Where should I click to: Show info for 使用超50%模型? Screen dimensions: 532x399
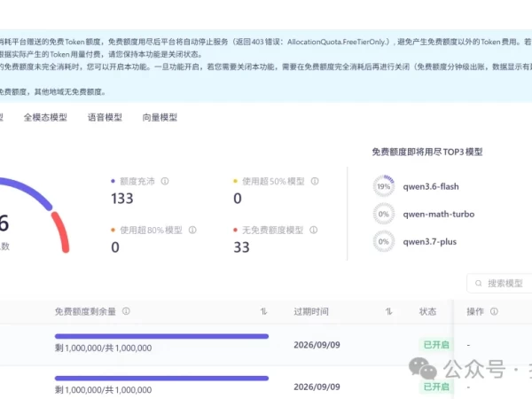(315, 181)
